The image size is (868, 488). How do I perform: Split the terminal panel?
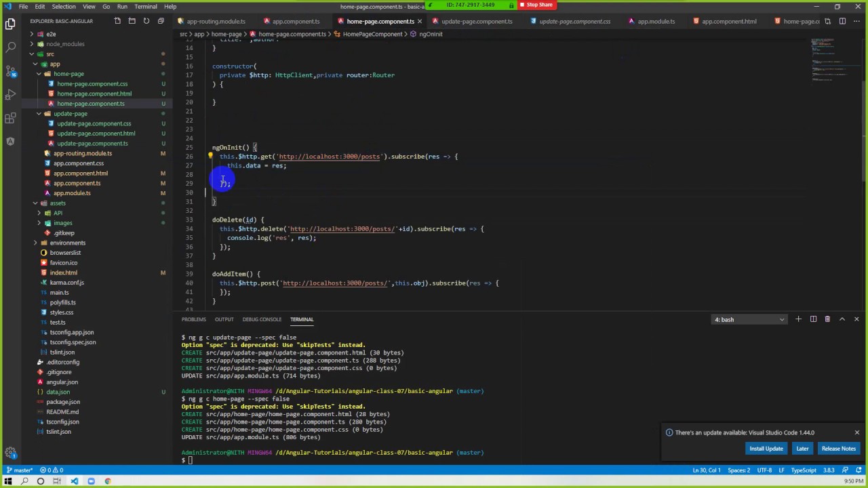(813, 319)
